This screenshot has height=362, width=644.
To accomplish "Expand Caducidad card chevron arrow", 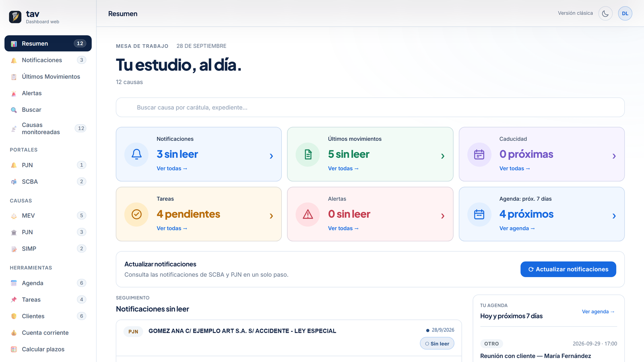I will (614, 156).
